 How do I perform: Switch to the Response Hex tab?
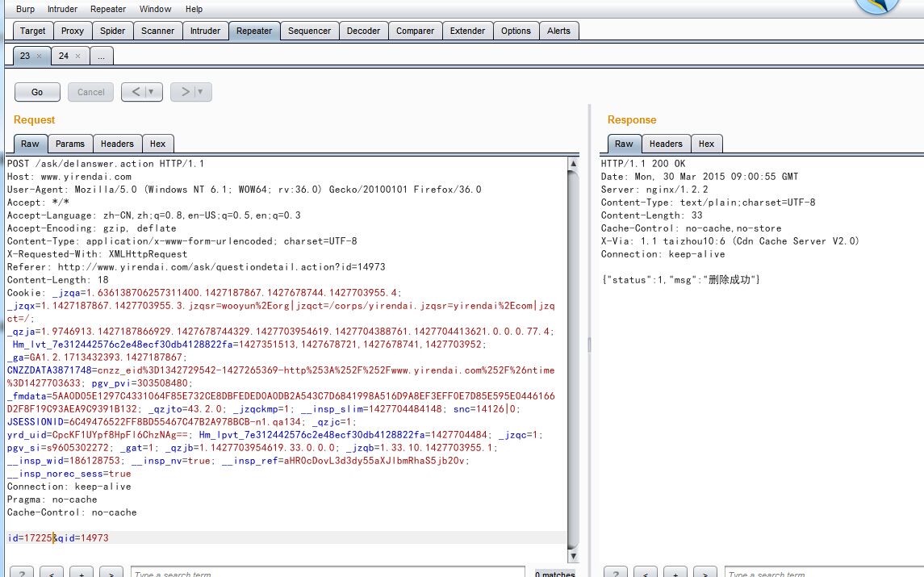707,144
